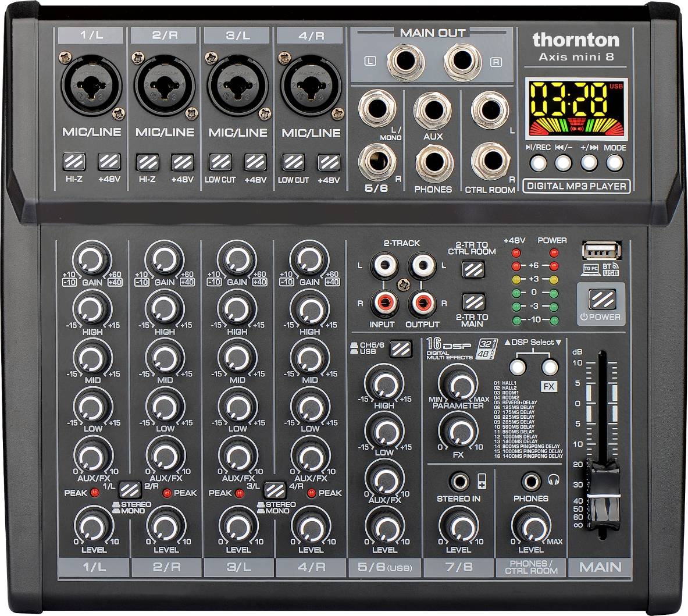Click the 2-TRACK INPUT right RCA jack
688x616 pixels.
pos(384,302)
